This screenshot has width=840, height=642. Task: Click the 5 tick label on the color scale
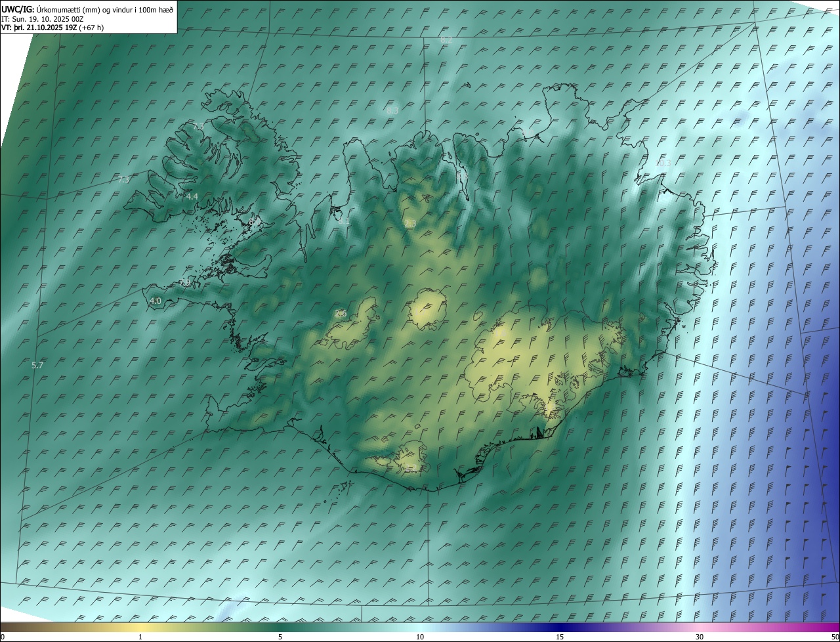click(280, 637)
